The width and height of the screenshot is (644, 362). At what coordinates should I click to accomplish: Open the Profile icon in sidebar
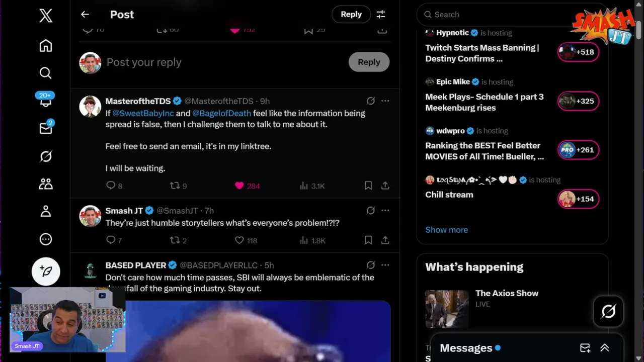tap(46, 211)
